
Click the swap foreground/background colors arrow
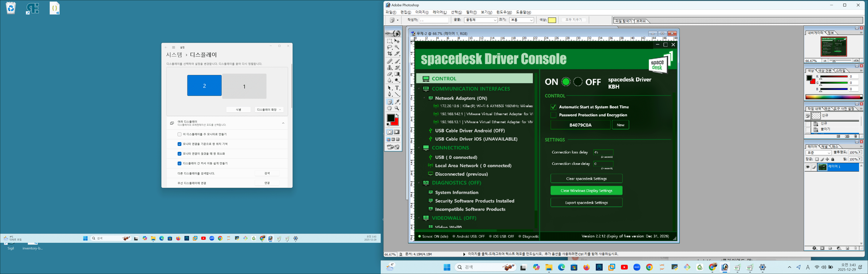397,115
